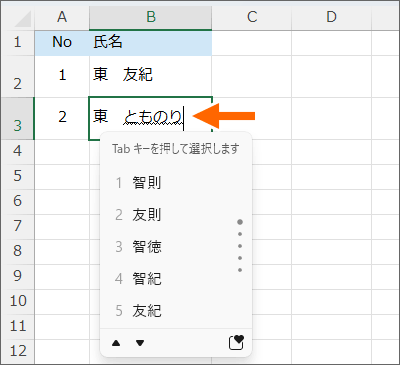Click the candidate page indicator dots
The image size is (400, 365).
tap(240, 246)
